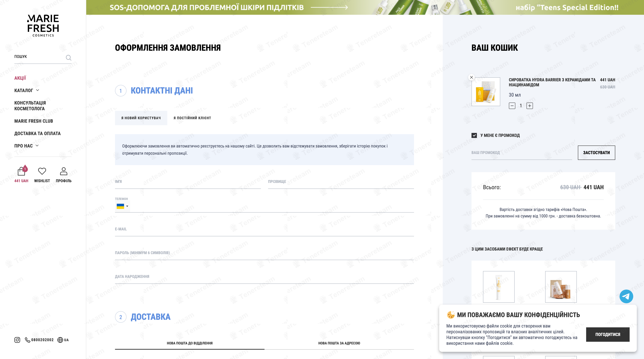The width and height of the screenshot is (644, 359).
Task: Click the step 2 circle number
Action: [x=121, y=317]
